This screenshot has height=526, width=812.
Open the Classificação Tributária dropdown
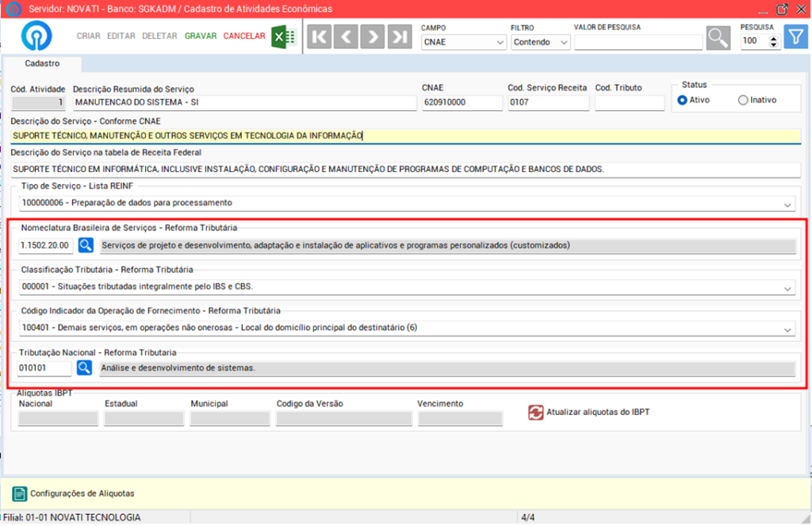pyautogui.click(x=787, y=287)
